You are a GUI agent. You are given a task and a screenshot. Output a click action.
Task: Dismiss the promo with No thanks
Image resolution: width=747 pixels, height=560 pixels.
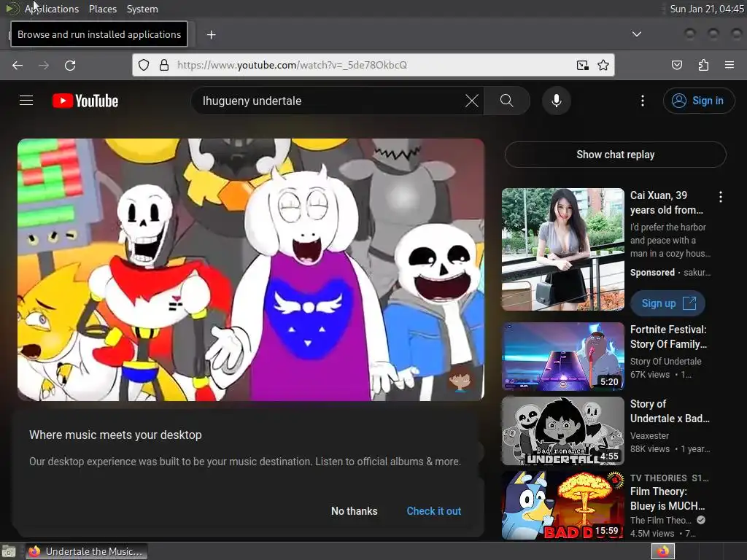[355, 511]
